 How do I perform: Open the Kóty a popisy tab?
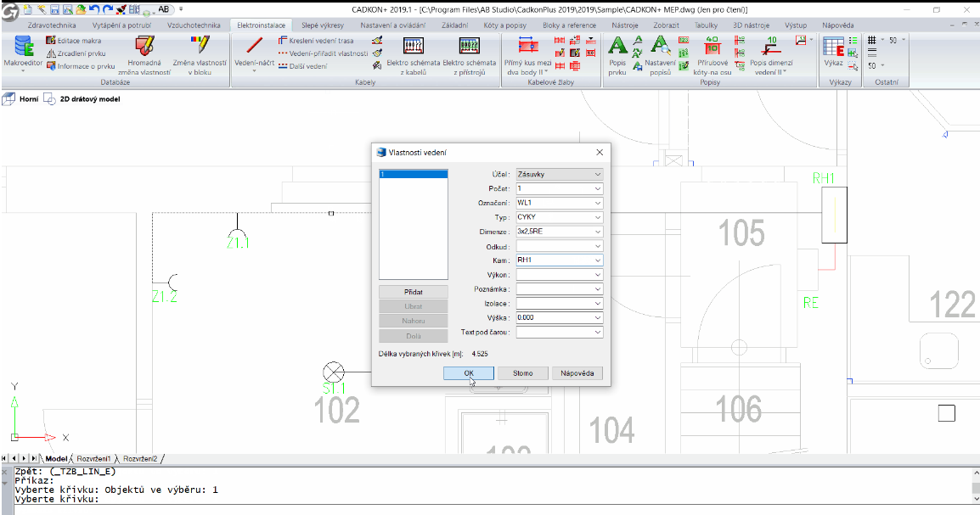click(x=505, y=25)
